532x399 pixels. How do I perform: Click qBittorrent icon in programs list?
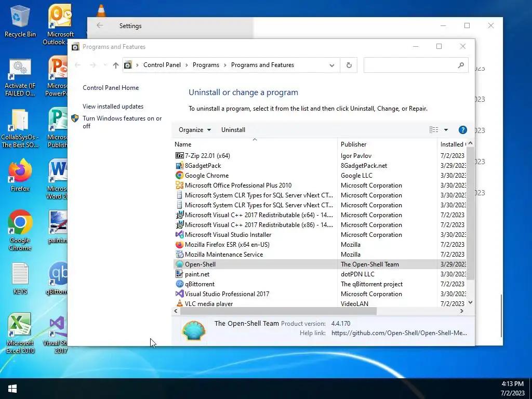pyautogui.click(x=179, y=284)
